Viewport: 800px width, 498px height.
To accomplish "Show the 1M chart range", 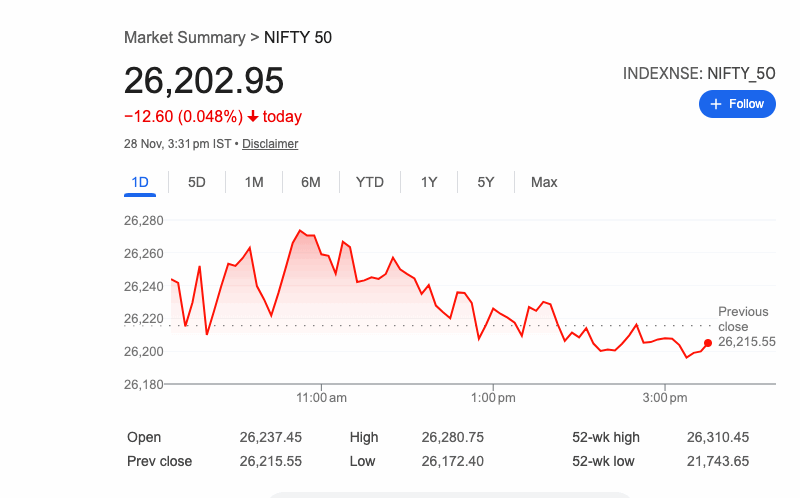I will click(254, 182).
